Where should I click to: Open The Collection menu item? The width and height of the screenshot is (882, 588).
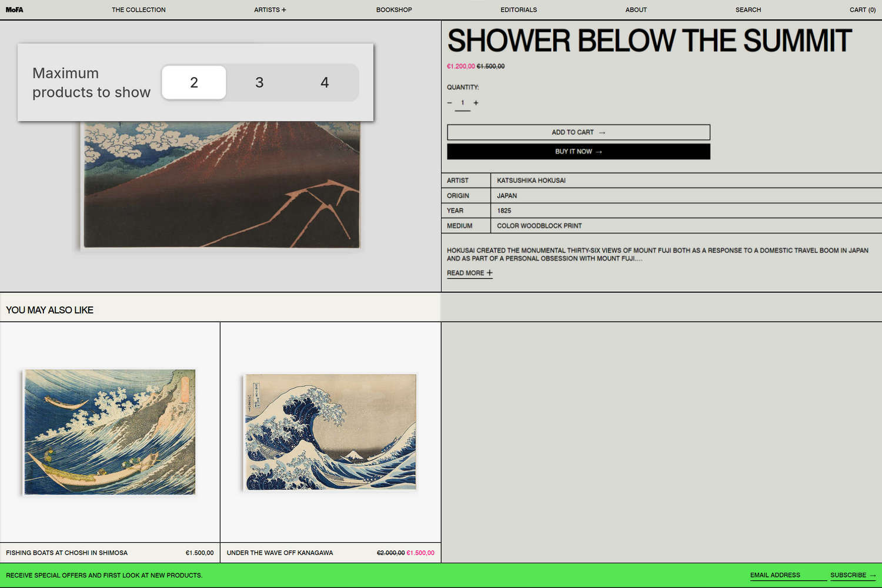tap(139, 9)
